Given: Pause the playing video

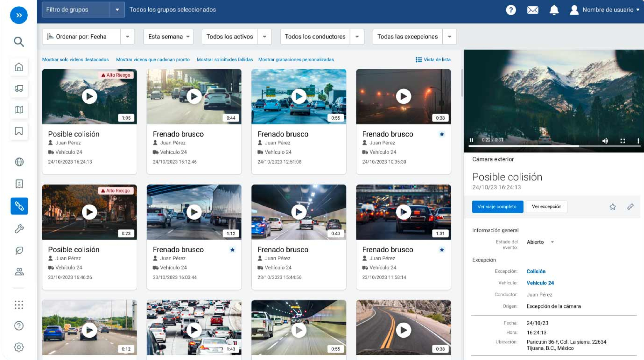Looking at the screenshot, I should pos(471,140).
